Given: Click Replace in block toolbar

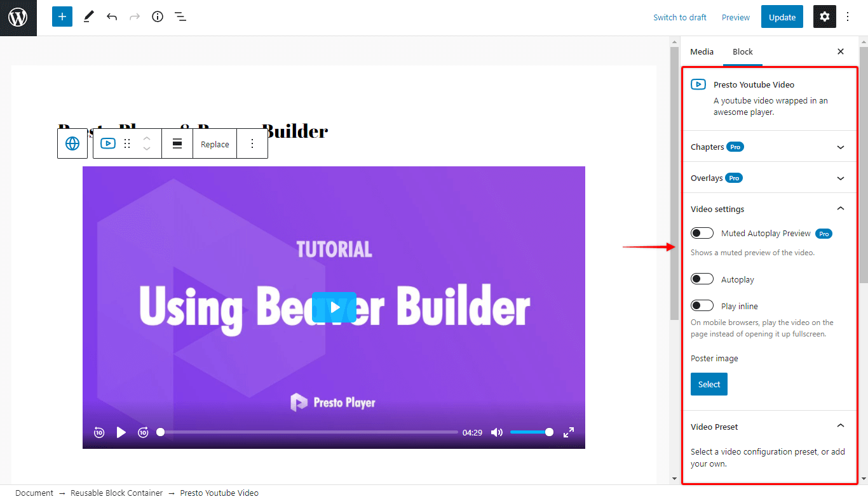Looking at the screenshot, I should 215,144.
